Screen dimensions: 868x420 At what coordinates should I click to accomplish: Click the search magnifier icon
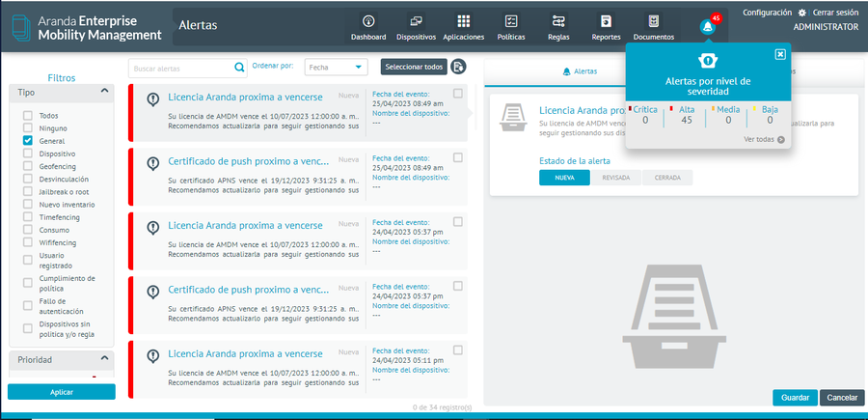tap(240, 68)
